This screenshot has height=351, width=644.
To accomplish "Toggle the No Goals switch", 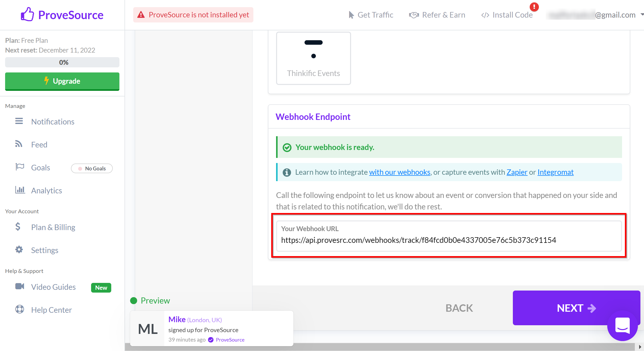I will (91, 168).
